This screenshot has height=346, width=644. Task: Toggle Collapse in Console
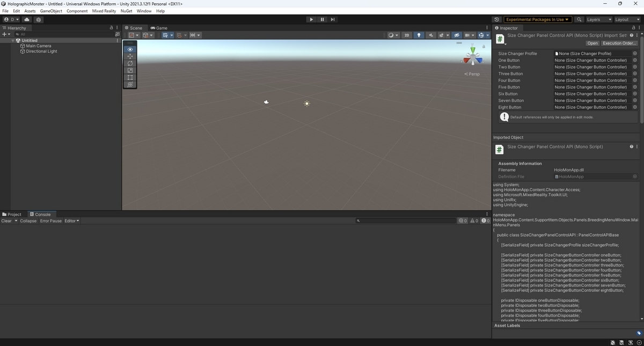[28, 221]
